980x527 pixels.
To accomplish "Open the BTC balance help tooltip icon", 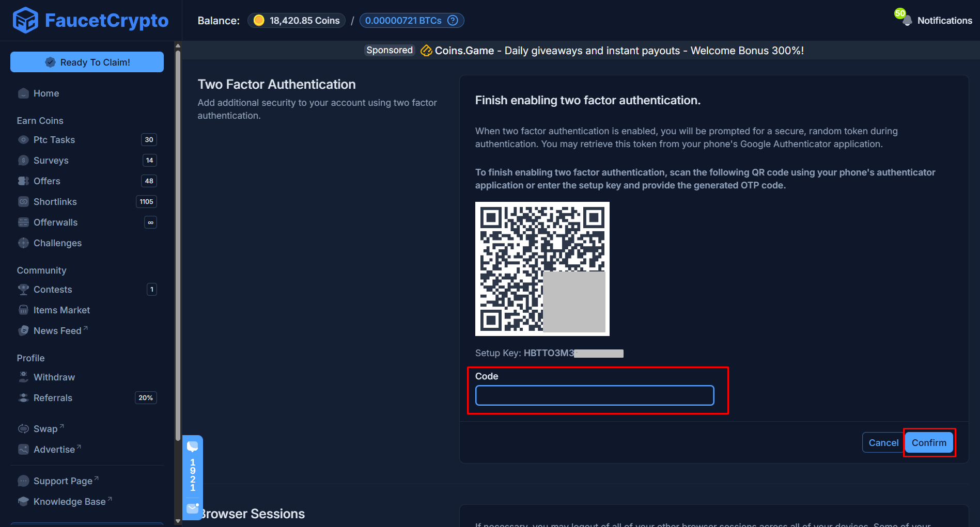I will pos(452,20).
